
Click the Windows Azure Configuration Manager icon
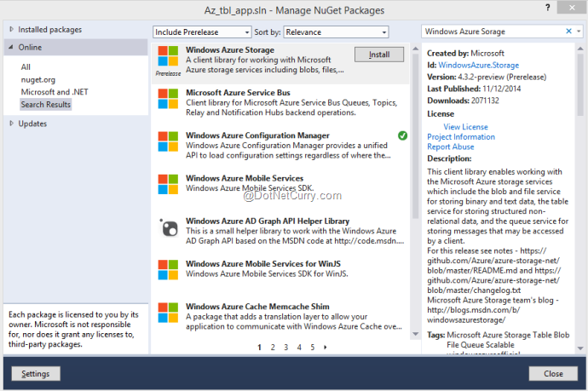[168, 141]
